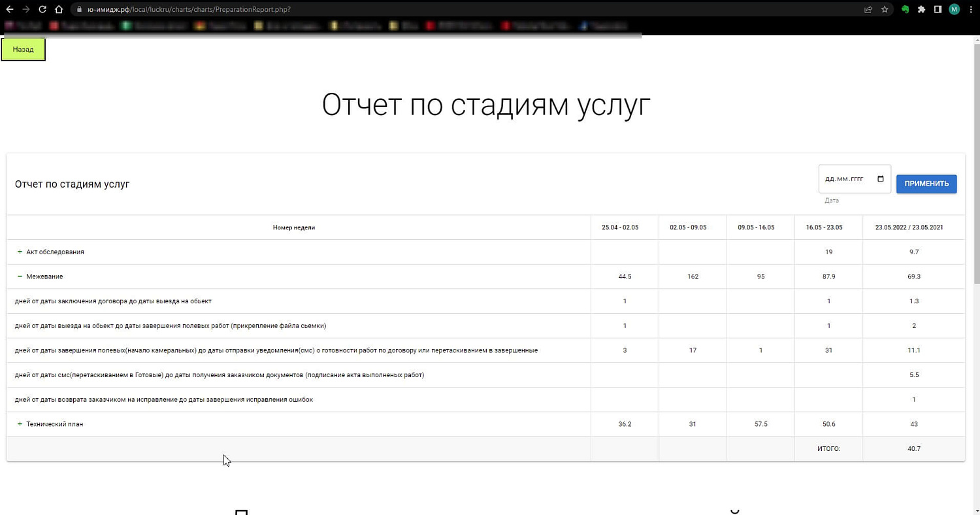980x515 pixels.
Task: Click the Назад button
Action: [x=23, y=49]
